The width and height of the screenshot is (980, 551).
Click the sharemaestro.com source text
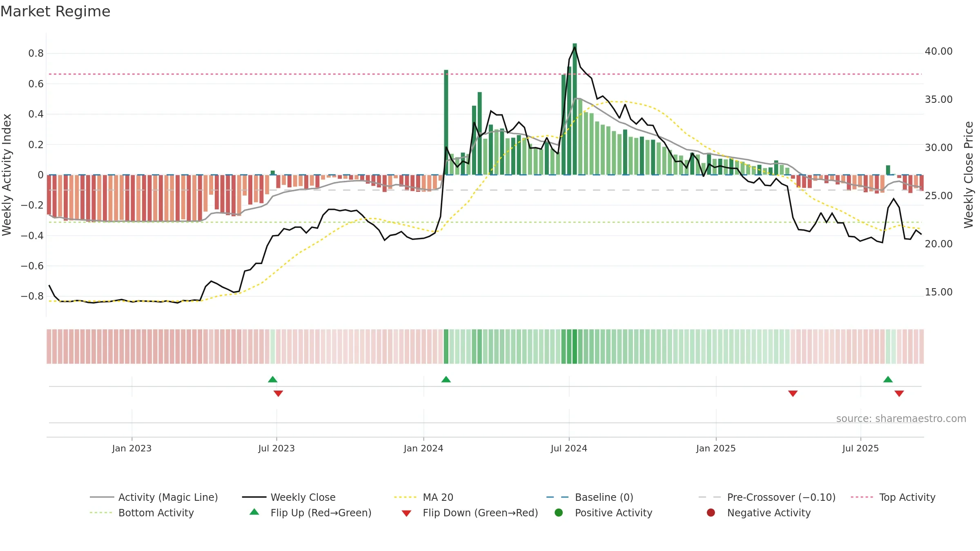[901, 418]
